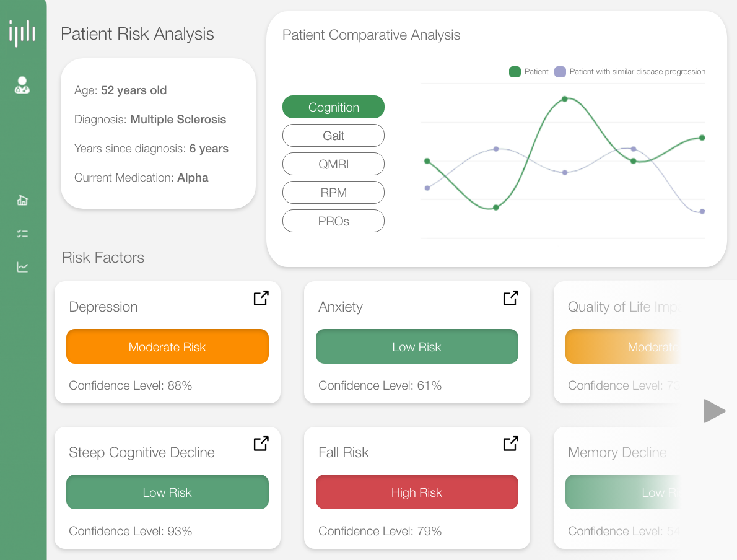This screenshot has width=737, height=560.
Task: Switch to the RPM tab
Action: tap(333, 193)
